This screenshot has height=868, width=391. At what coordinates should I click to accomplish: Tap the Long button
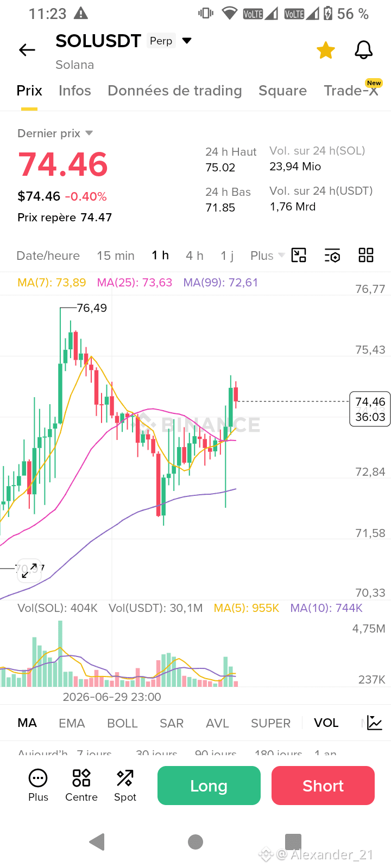pyautogui.click(x=209, y=786)
